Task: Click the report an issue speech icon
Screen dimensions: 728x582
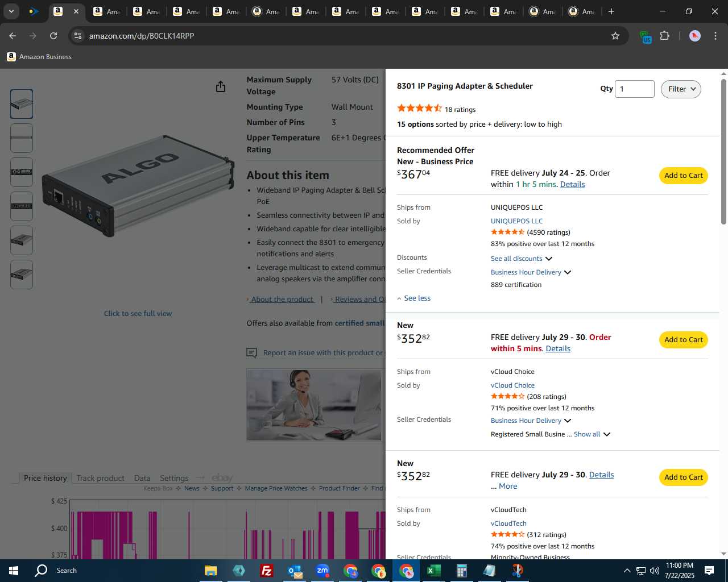Action: click(251, 353)
